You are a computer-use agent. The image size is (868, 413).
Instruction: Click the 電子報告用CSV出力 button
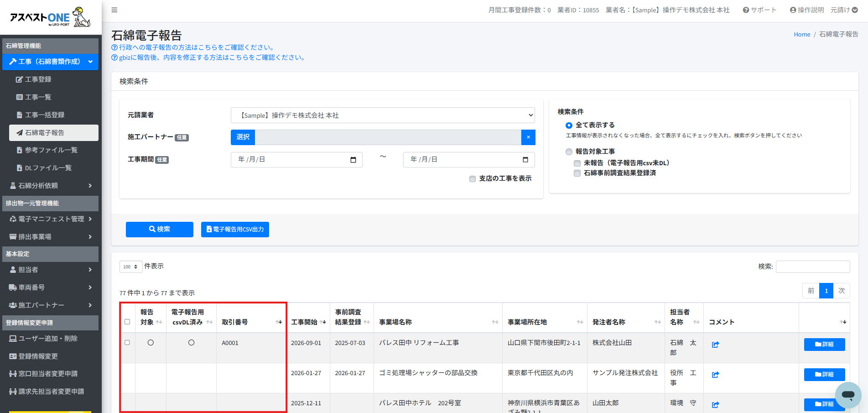coord(235,230)
